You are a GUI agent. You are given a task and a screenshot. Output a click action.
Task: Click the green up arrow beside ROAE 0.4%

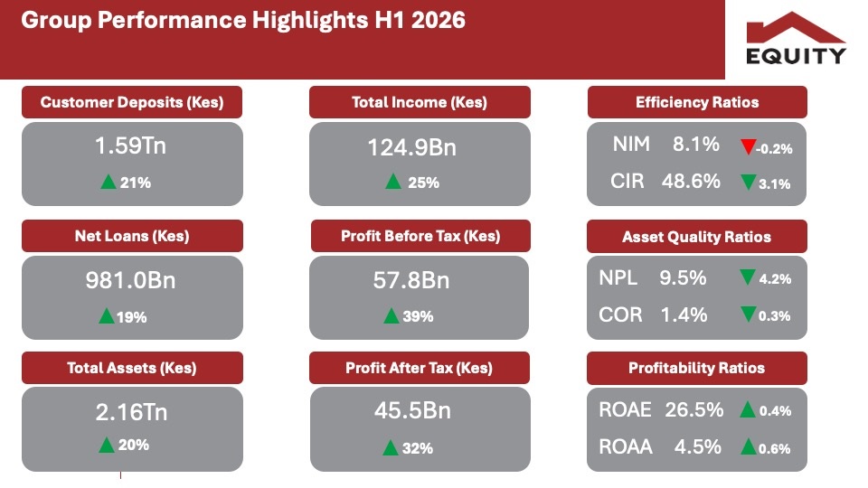tap(748, 410)
